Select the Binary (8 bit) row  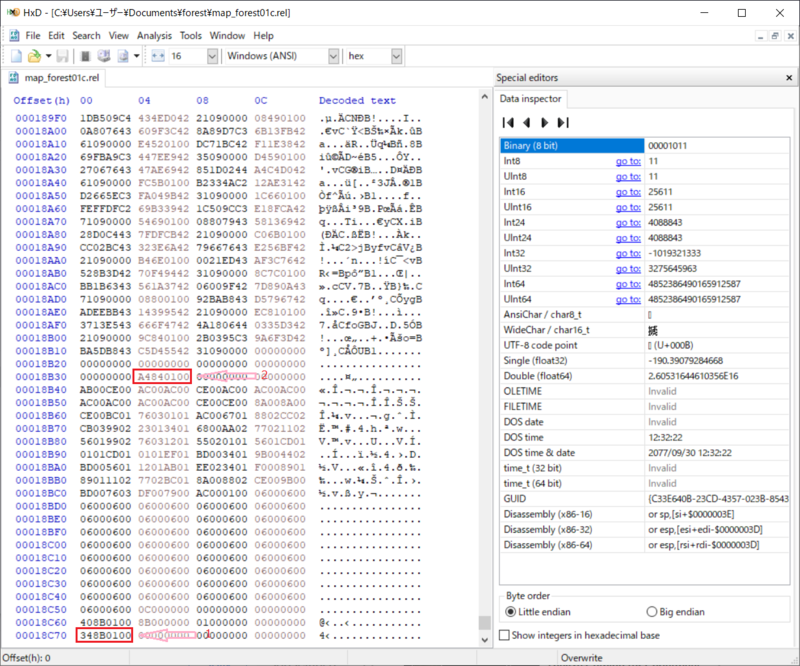click(644, 145)
